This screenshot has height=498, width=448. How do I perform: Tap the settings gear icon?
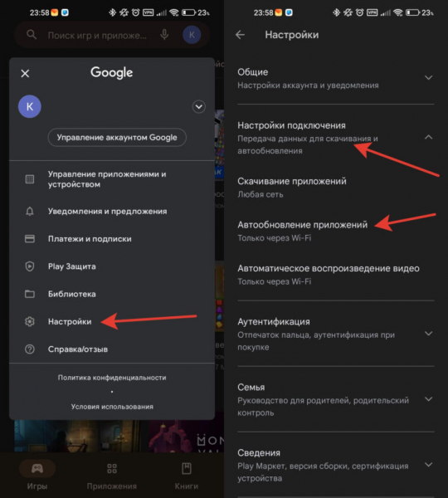pyautogui.click(x=30, y=321)
